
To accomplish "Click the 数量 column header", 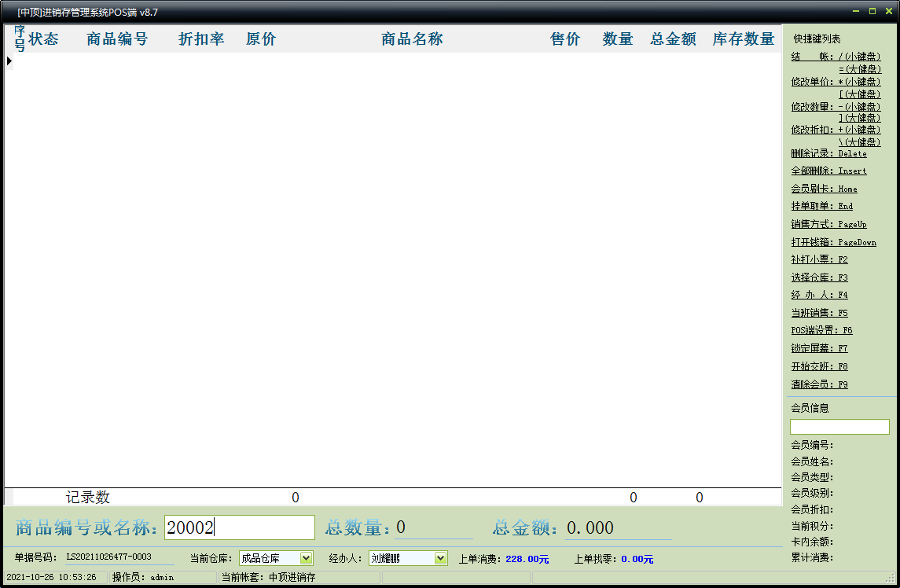I will (618, 39).
